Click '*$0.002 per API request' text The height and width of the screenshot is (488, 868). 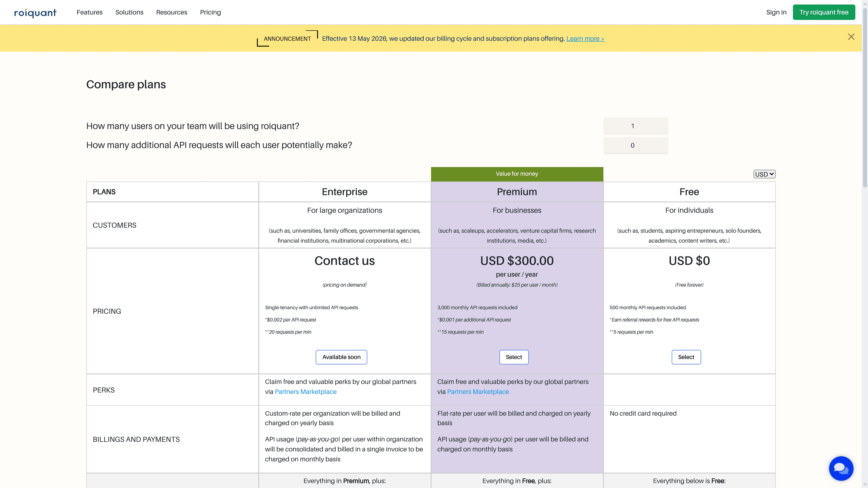pyautogui.click(x=290, y=320)
